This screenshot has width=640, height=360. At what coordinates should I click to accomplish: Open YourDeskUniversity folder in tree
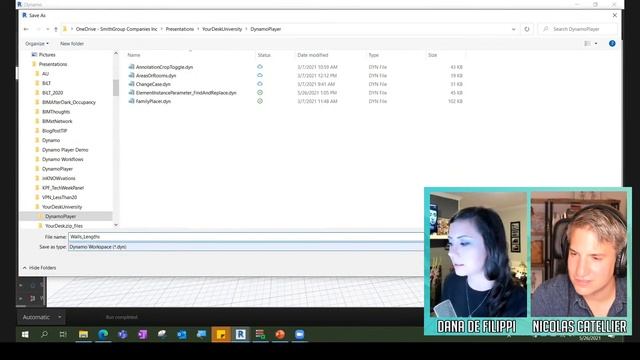[x=62, y=207]
